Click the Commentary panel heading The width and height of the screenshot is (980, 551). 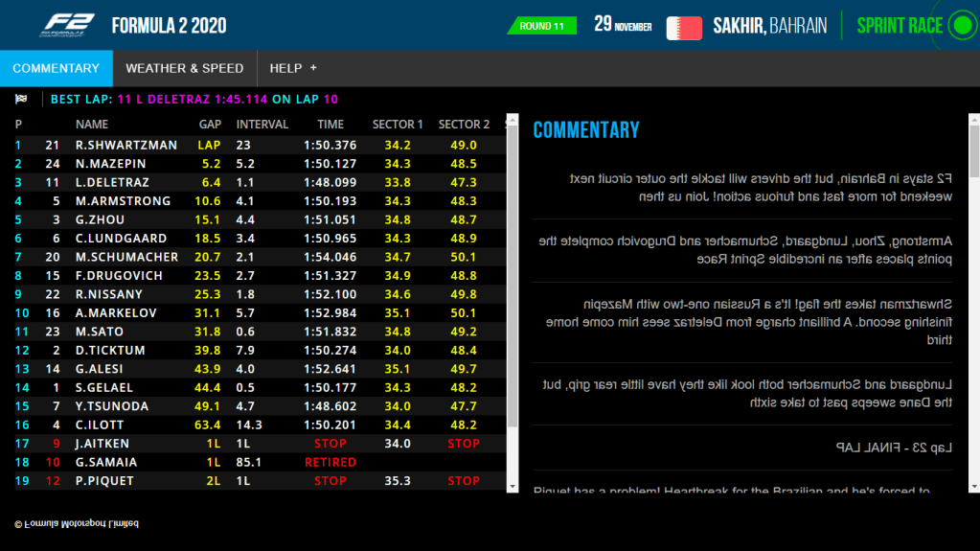pos(586,130)
